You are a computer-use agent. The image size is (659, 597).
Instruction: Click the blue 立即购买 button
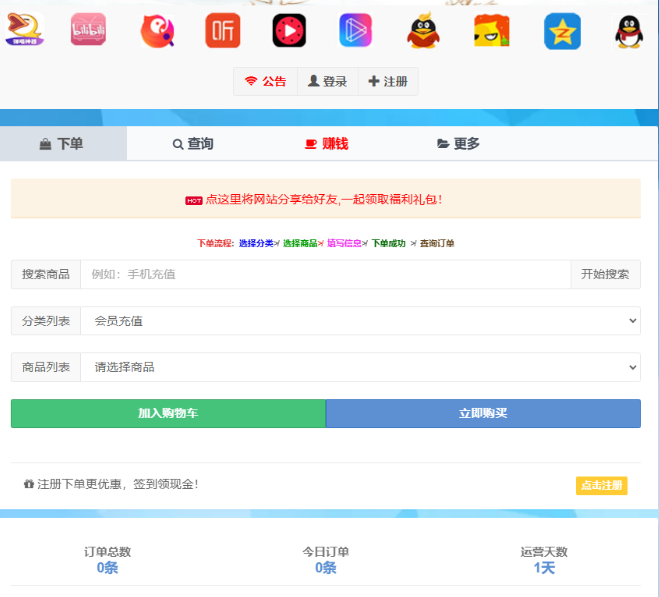coord(483,413)
